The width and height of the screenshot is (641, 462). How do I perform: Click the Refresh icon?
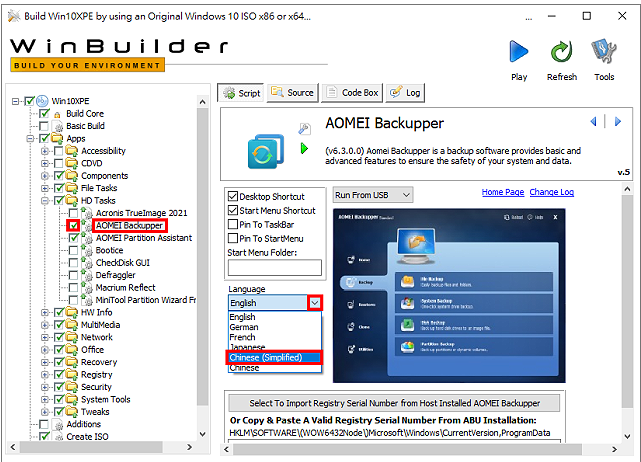point(561,52)
